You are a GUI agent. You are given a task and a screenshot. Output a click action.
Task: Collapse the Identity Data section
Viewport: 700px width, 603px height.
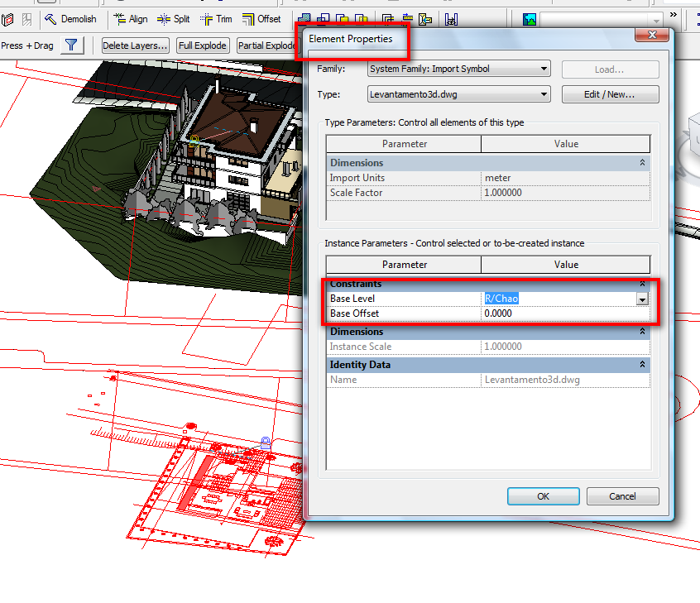coord(642,365)
